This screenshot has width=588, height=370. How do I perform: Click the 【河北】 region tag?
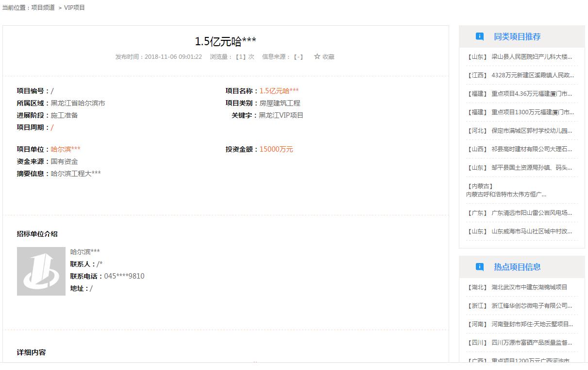[x=477, y=130]
